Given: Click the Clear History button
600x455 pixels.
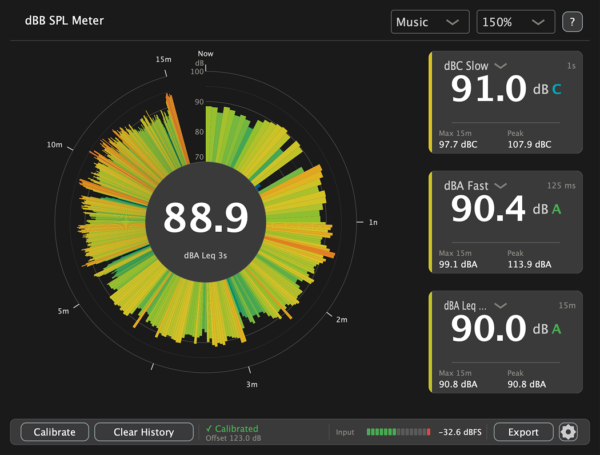Looking at the screenshot, I should pyautogui.click(x=144, y=432).
